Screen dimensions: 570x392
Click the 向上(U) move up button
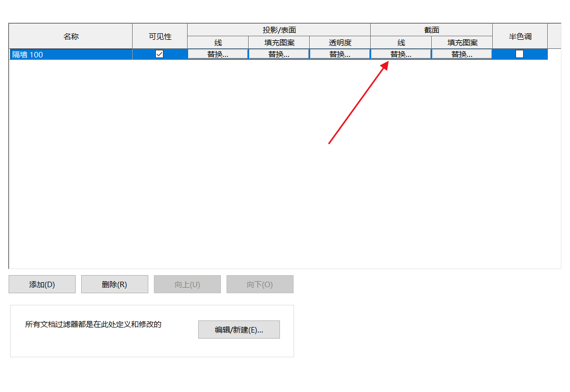tap(187, 284)
